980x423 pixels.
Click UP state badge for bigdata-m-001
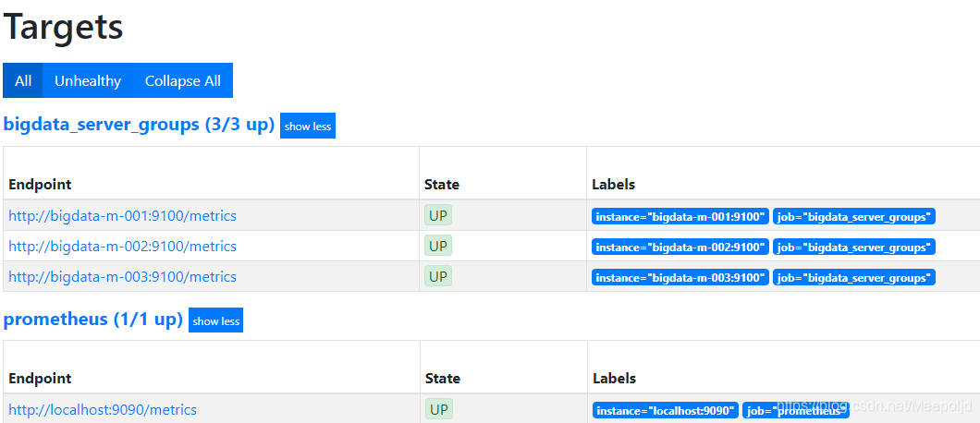coord(438,215)
